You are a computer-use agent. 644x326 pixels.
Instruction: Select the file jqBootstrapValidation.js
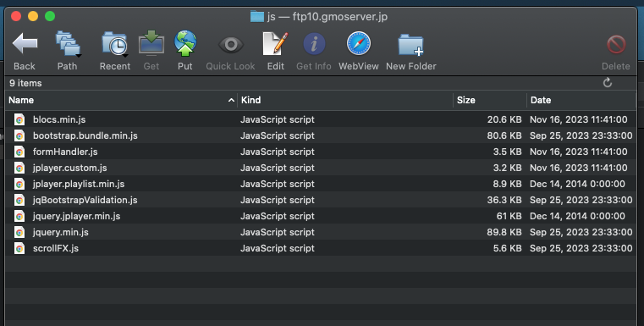click(85, 200)
